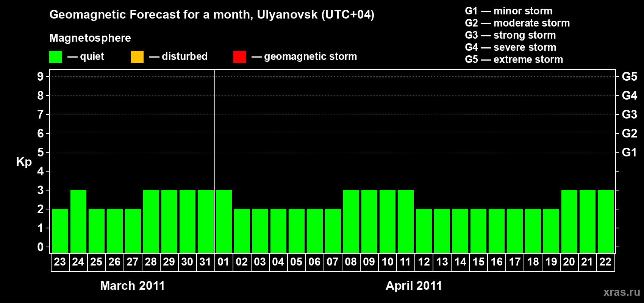Click the 'G1 — minor storm' legend text
The image size is (644, 303).
(x=509, y=11)
